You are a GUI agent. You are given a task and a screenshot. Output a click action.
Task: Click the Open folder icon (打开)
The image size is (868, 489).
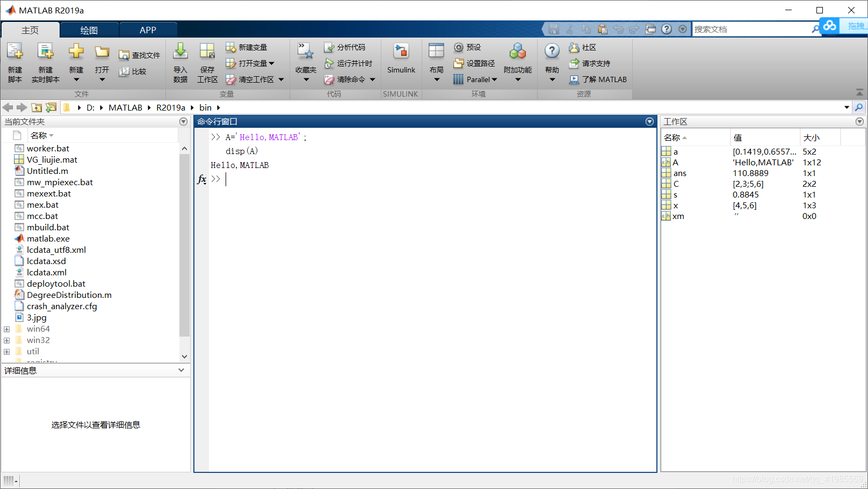click(x=102, y=52)
